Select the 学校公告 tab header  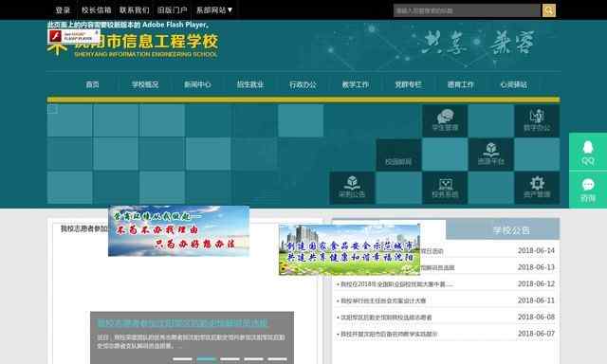(503, 229)
